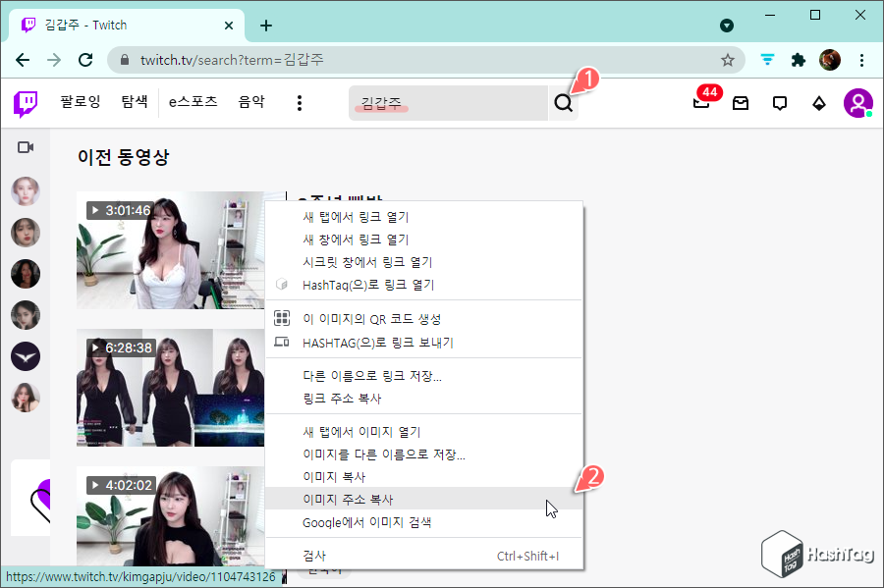Switch to the 김갑주 - Twitch browser tab
Viewport: 884px width, 588px height.
pos(118,25)
